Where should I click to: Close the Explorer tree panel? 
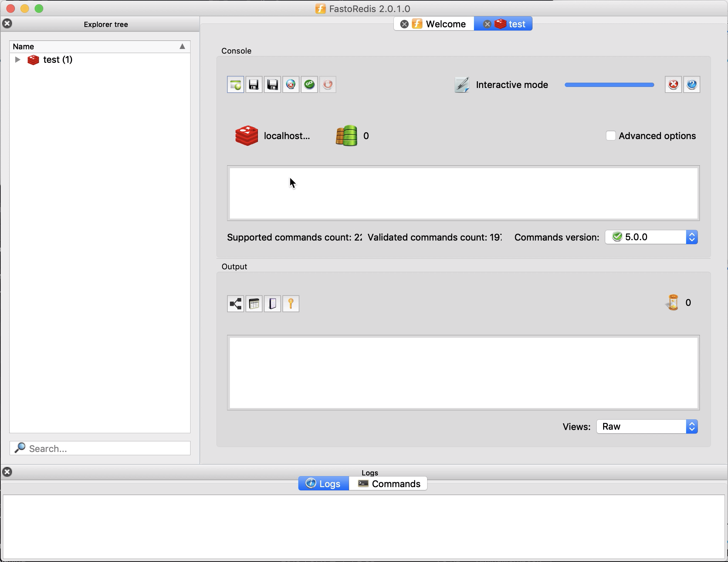pos(7,23)
